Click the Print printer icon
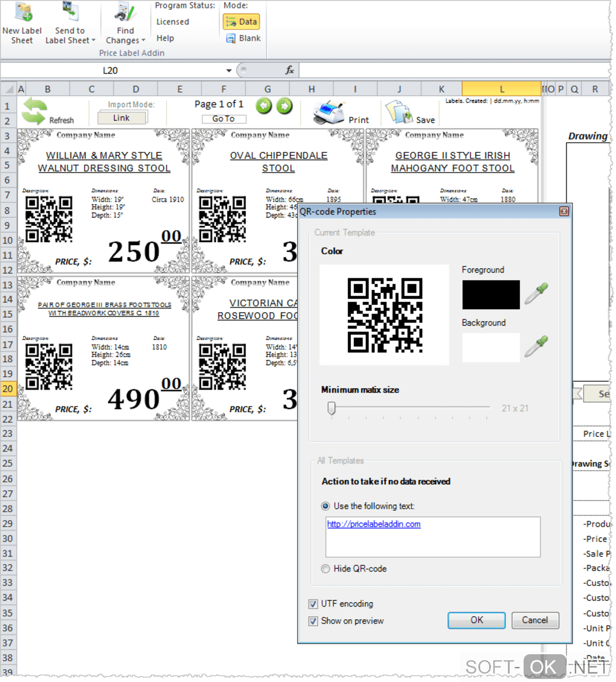Image resolution: width=616 pixels, height=682 pixels. 329,112
